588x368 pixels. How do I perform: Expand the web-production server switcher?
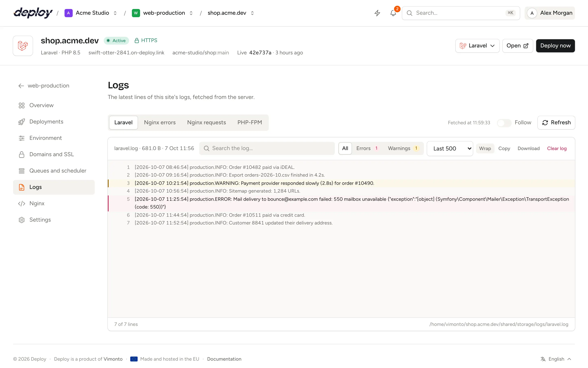(191, 13)
